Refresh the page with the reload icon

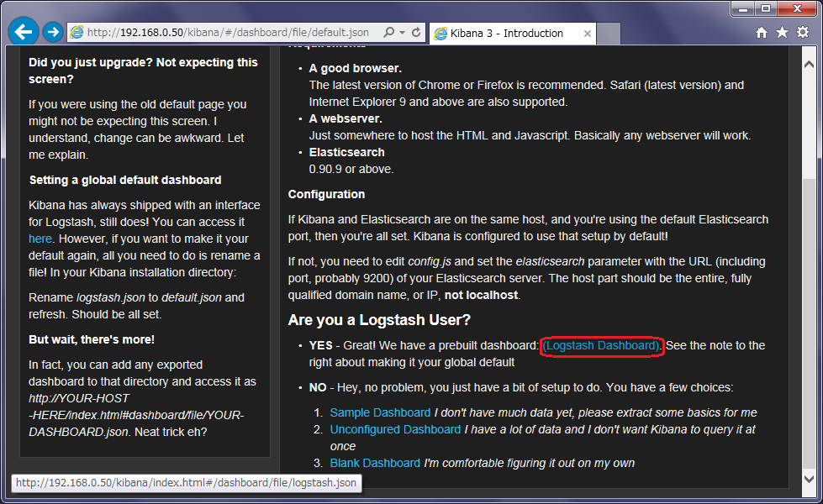coord(416,33)
